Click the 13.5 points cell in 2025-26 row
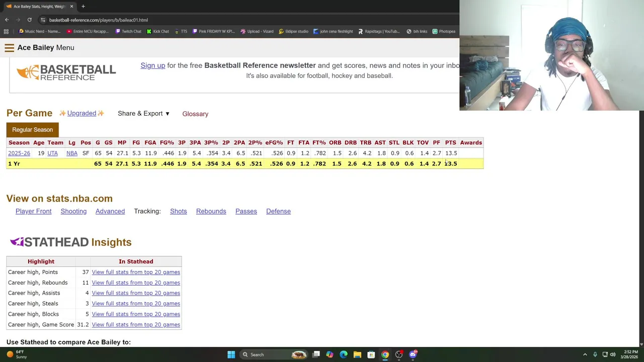The image size is (644, 362). coord(451,153)
